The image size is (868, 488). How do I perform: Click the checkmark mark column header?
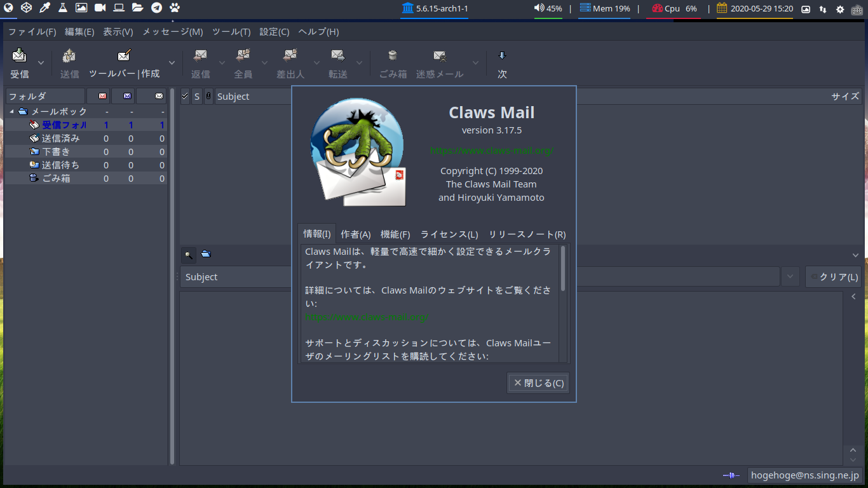(x=185, y=96)
